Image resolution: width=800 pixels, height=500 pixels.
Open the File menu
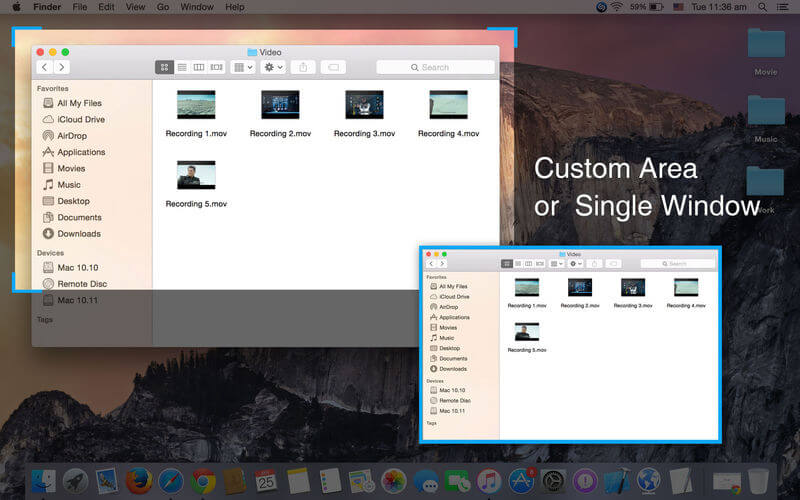click(80, 7)
